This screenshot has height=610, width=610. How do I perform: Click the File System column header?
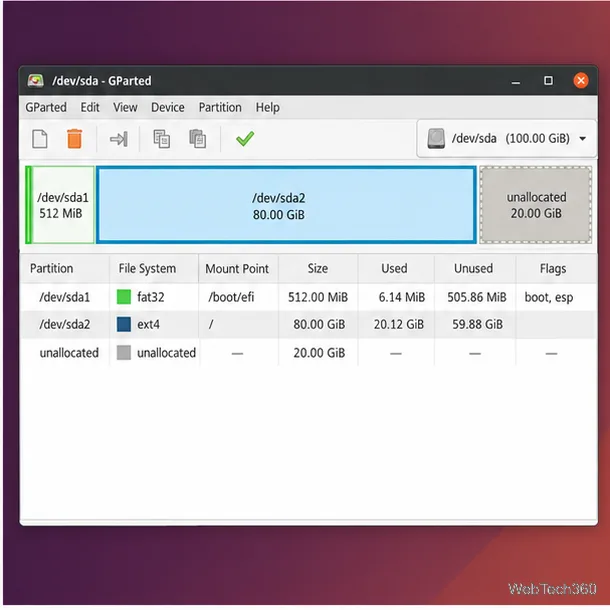tap(147, 268)
